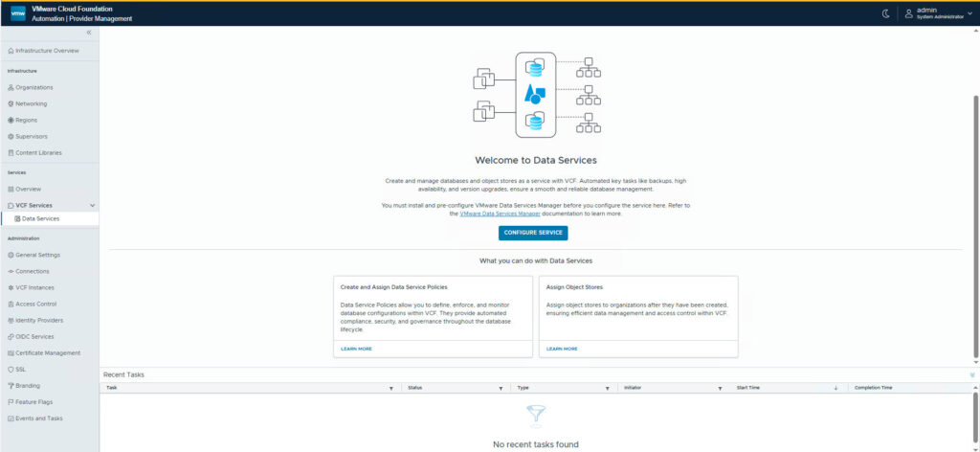Open the admin user dropdown
Screen dimensions: 980x452
coord(938,13)
